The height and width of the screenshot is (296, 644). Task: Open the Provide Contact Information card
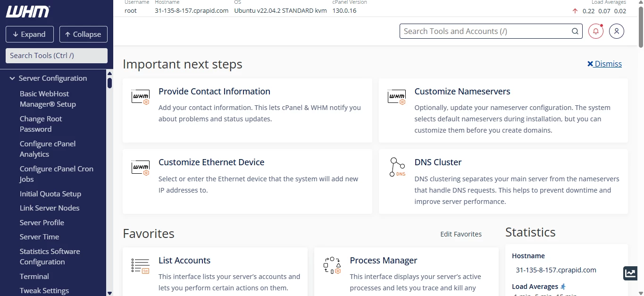point(214,92)
